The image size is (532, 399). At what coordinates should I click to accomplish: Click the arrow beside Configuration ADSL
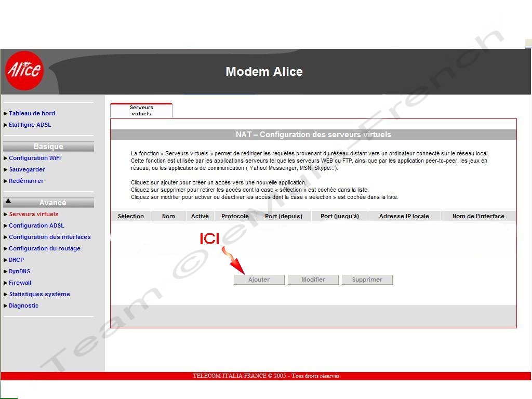[5, 226]
